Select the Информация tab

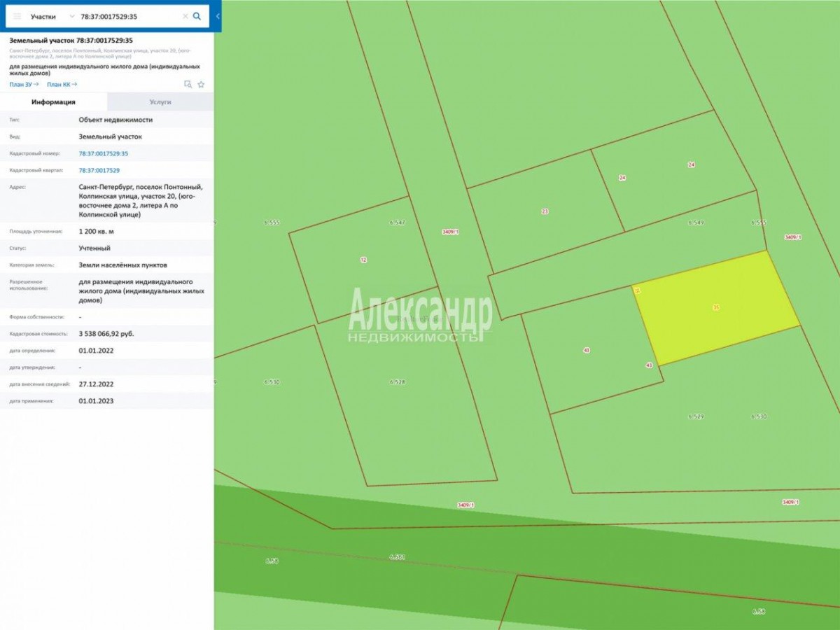point(53,102)
